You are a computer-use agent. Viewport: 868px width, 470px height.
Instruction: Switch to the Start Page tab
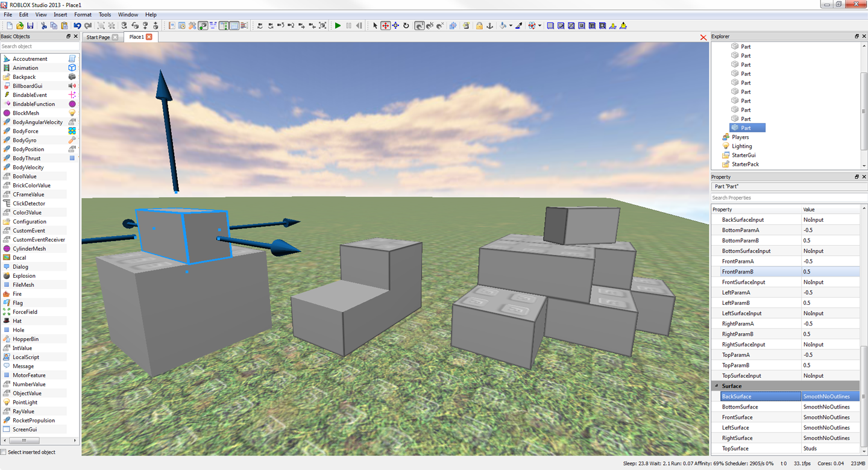click(x=98, y=37)
